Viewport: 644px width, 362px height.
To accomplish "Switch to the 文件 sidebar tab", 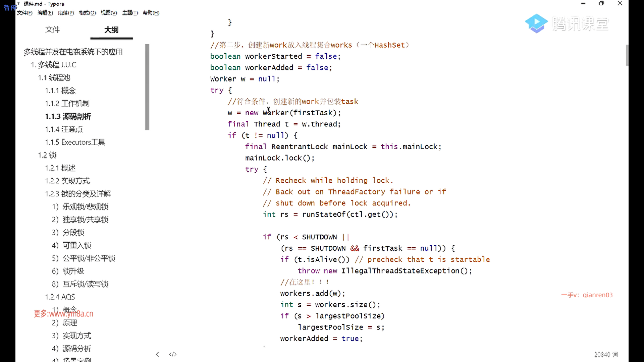I will click(x=52, y=29).
